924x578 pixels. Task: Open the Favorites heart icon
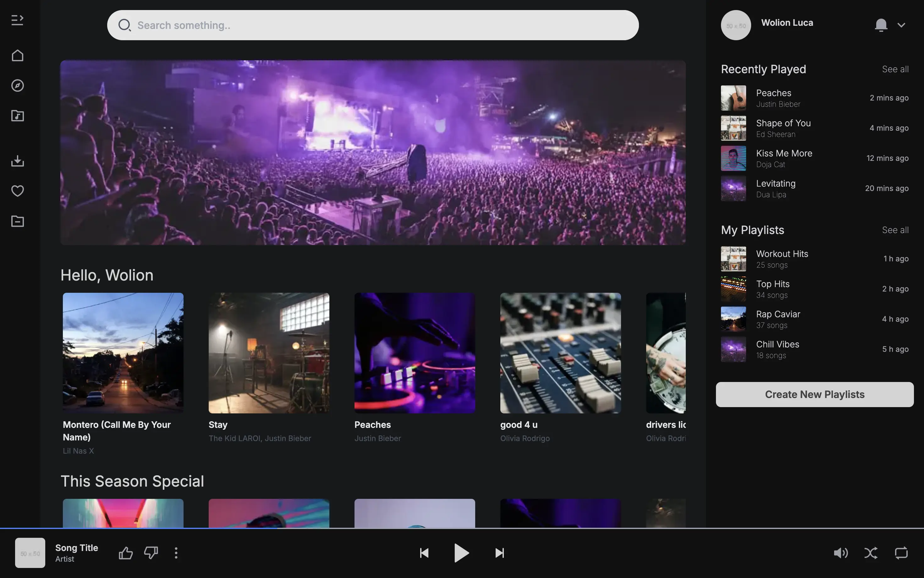click(17, 191)
